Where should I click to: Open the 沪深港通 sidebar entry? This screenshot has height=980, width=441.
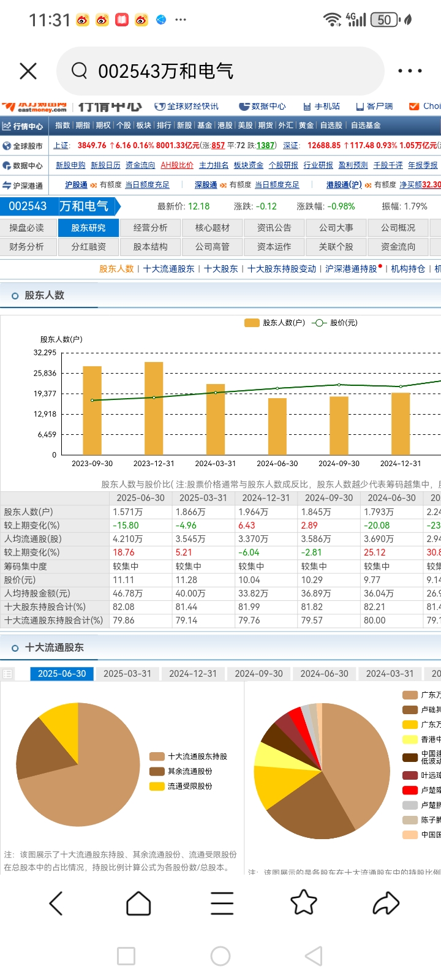point(23,185)
